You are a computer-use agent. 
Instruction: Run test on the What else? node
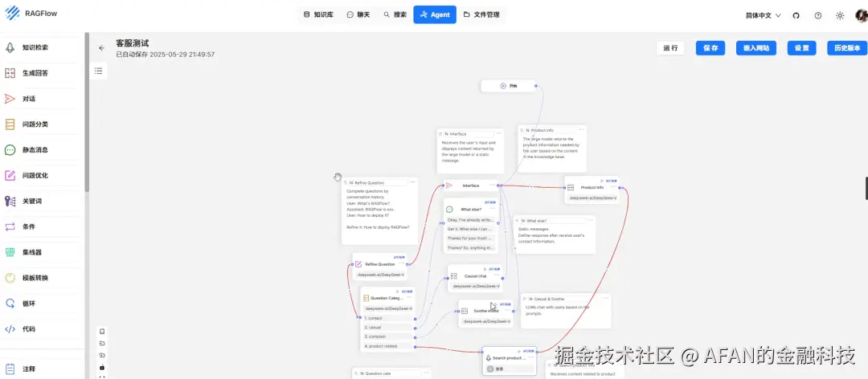[x=490, y=202]
